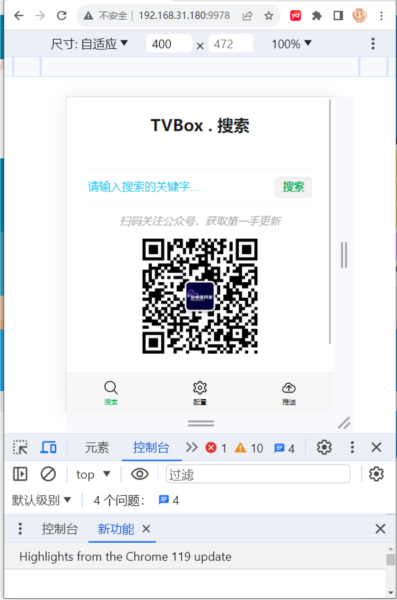The height and width of the screenshot is (600, 397).
Task: Open the drawer three-dot menu
Action: coord(20,529)
